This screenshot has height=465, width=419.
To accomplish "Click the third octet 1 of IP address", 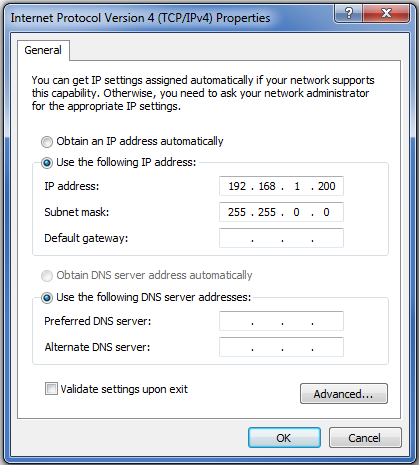I will pyautogui.click(x=297, y=186).
